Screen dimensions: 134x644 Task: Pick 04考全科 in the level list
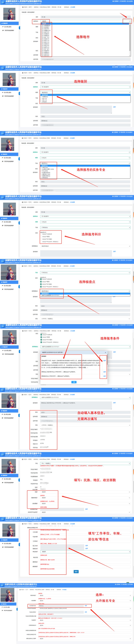click(x=44, y=102)
